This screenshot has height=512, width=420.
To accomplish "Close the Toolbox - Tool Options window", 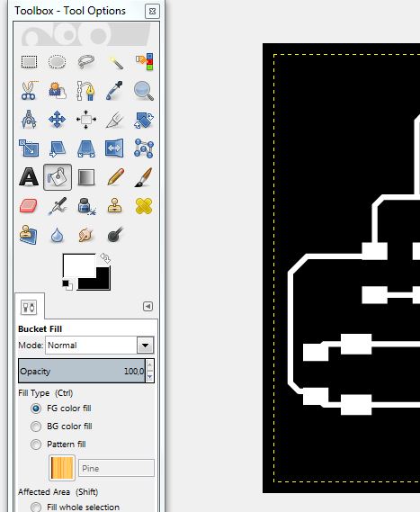I will (x=152, y=11).
